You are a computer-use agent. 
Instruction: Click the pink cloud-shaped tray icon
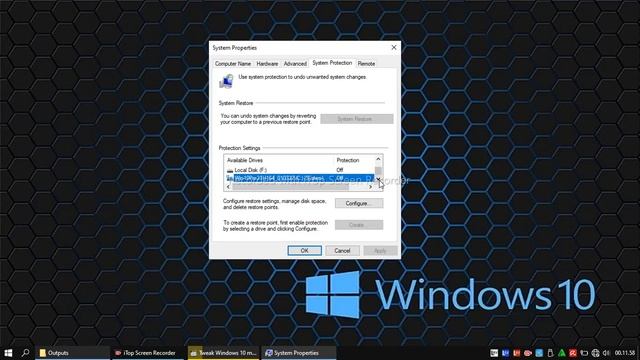(x=528, y=353)
